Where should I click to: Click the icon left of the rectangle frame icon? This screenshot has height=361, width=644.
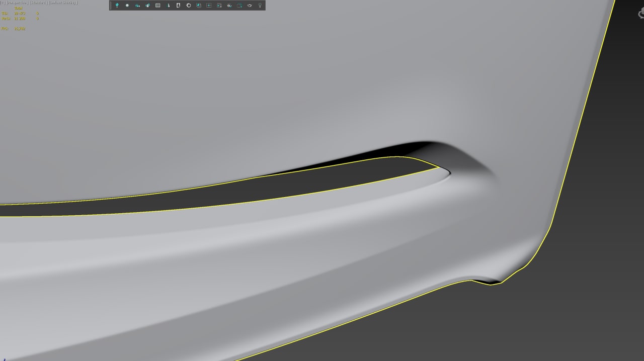tap(229, 6)
